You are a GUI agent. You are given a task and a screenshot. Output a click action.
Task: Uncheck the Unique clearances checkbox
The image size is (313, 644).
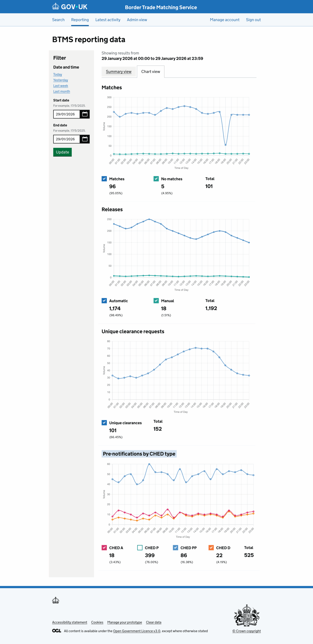tap(104, 423)
